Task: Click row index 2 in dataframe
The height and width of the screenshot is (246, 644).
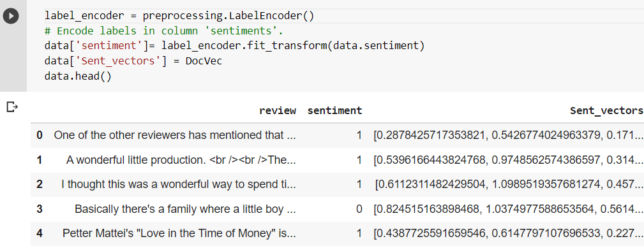Action: tap(40, 185)
